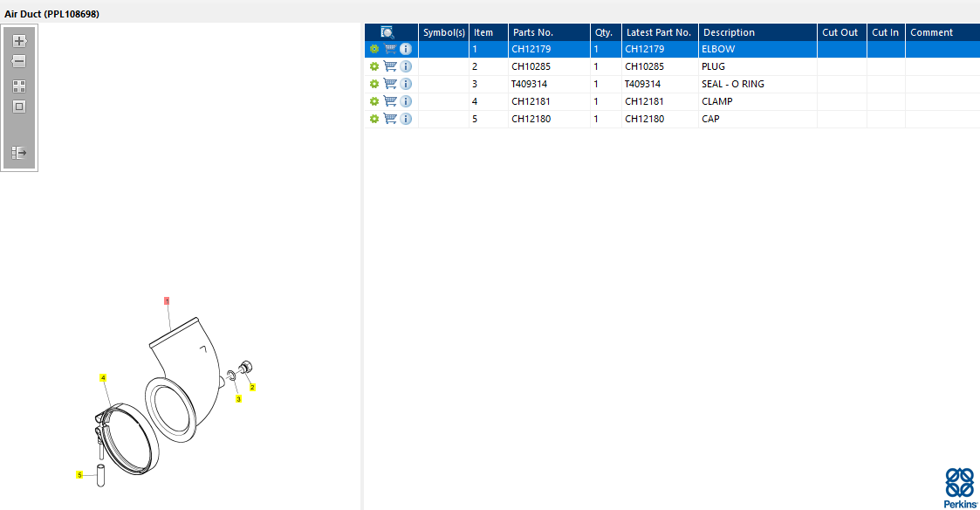Sort by Item column header

(x=489, y=32)
